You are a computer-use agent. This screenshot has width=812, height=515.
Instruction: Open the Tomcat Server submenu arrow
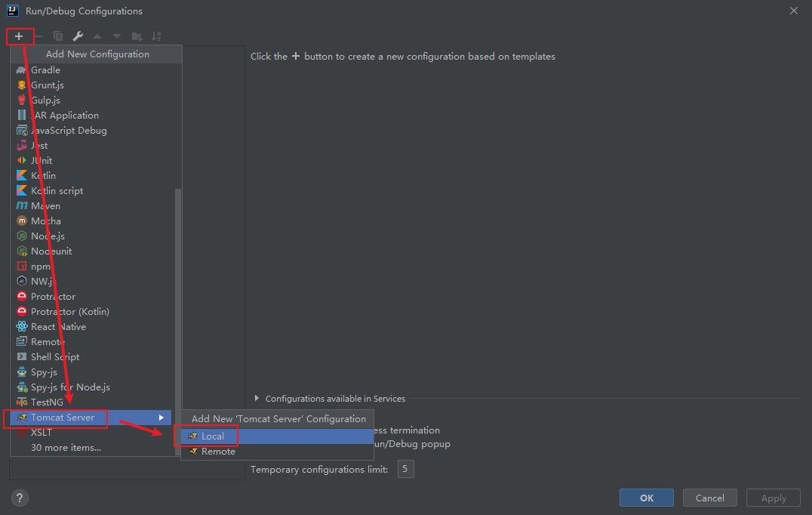point(161,418)
